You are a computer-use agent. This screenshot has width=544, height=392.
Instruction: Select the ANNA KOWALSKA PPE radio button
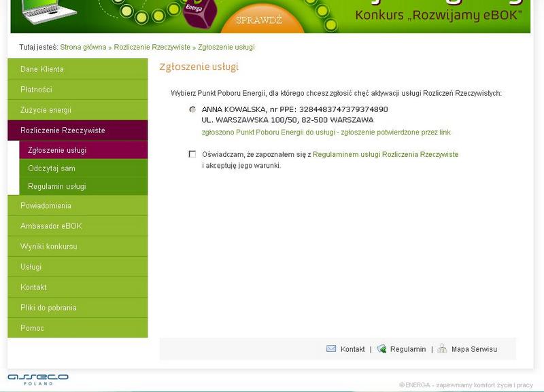tap(192, 109)
